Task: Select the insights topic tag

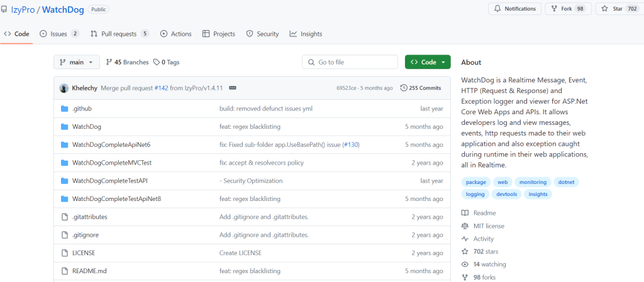Action: click(538, 194)
